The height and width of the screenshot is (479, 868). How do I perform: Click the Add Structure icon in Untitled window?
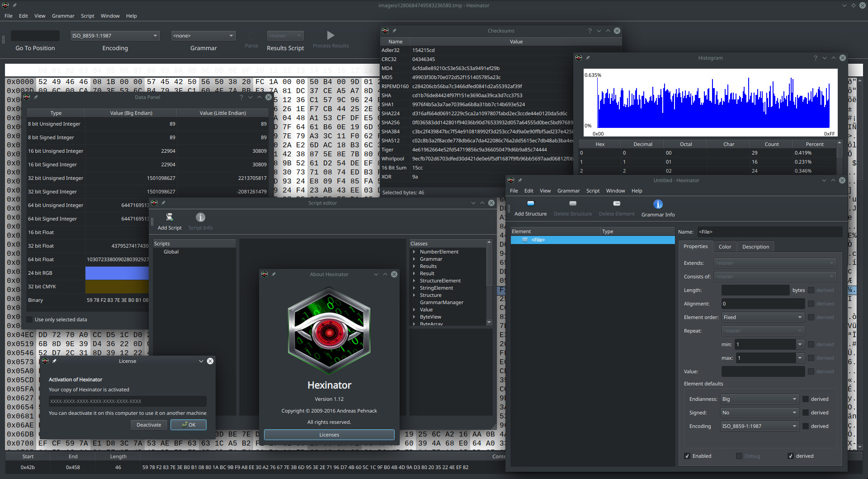click(x=531, y=204)
